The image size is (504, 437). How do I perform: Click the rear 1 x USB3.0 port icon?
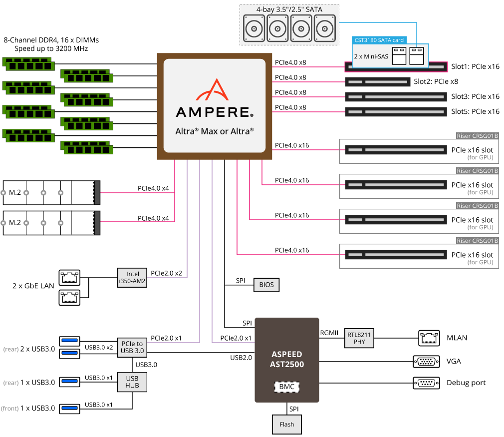[69, 382]
